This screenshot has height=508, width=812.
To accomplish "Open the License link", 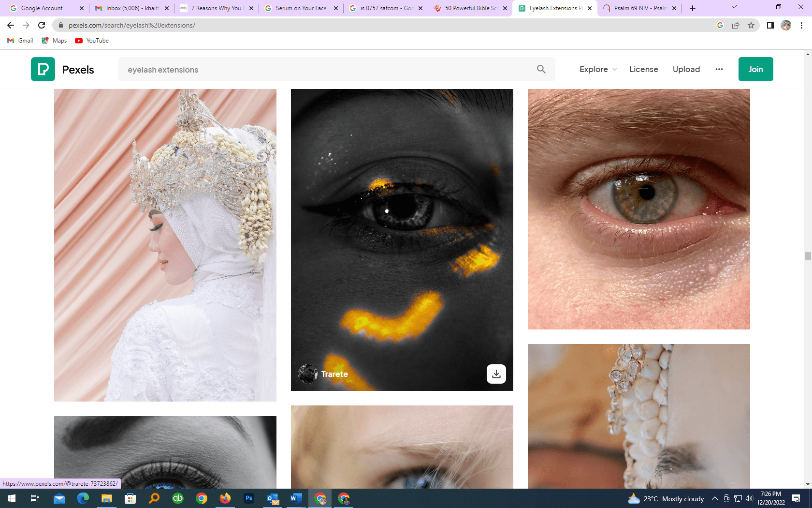I will [x=643, y=69].
